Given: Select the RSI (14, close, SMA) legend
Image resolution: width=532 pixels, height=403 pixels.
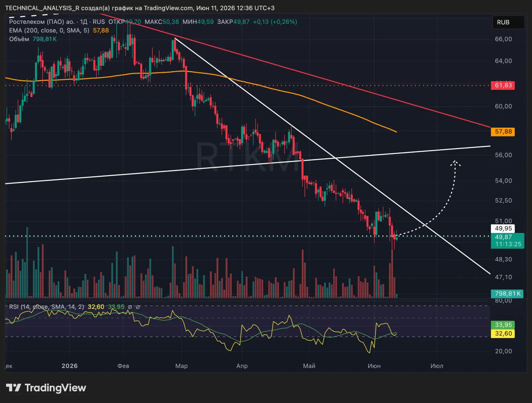Looking at the screenshot, I should [x=47, y=307].
